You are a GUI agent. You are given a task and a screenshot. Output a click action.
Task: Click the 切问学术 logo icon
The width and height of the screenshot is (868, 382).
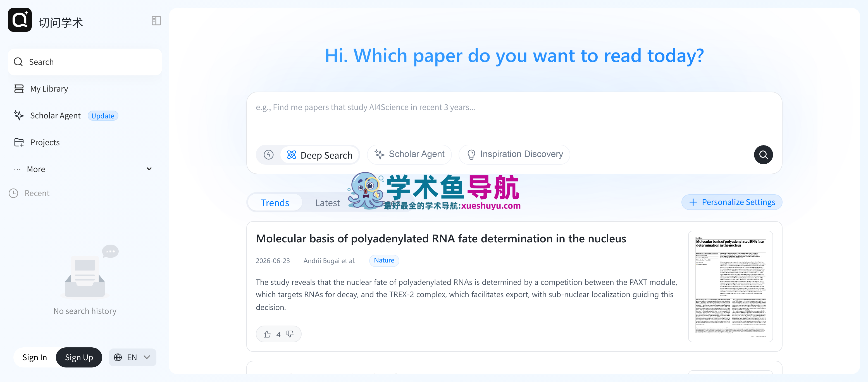20,20
